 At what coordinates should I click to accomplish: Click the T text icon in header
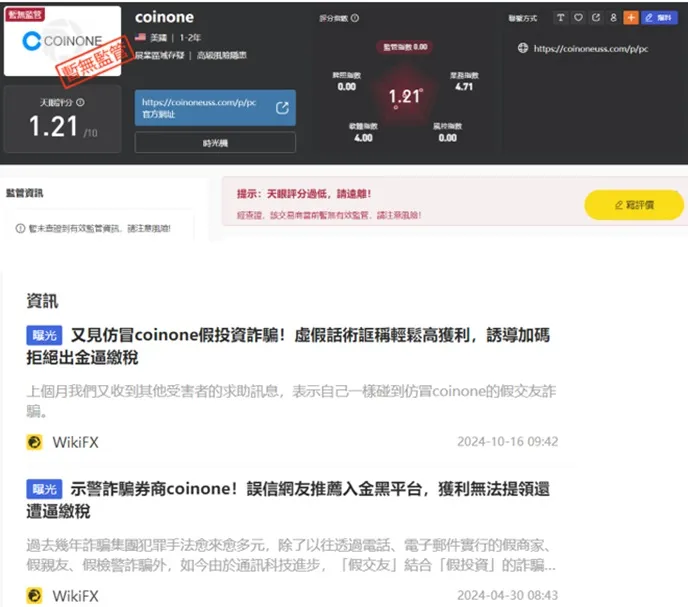560,18
